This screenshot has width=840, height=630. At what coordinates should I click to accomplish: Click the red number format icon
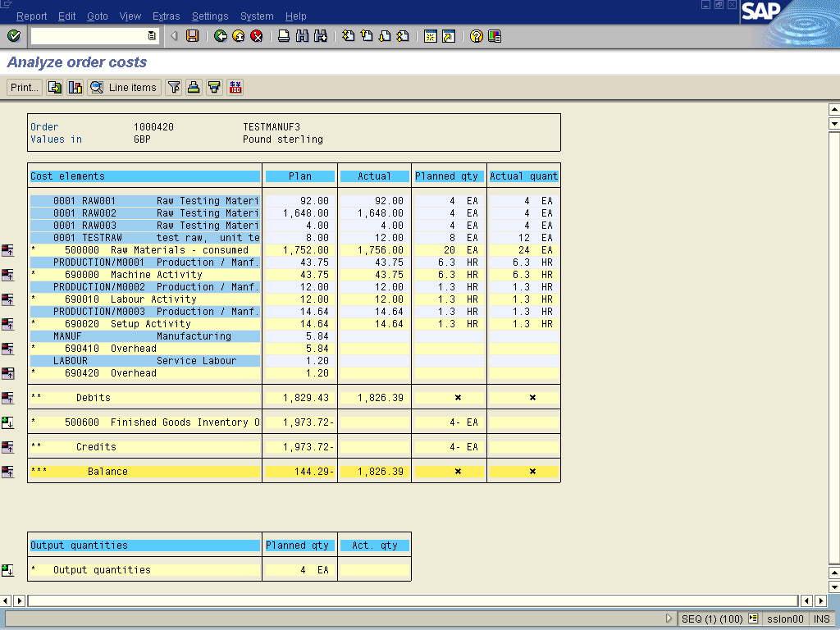pyautogui.click(x=235, y=88)
